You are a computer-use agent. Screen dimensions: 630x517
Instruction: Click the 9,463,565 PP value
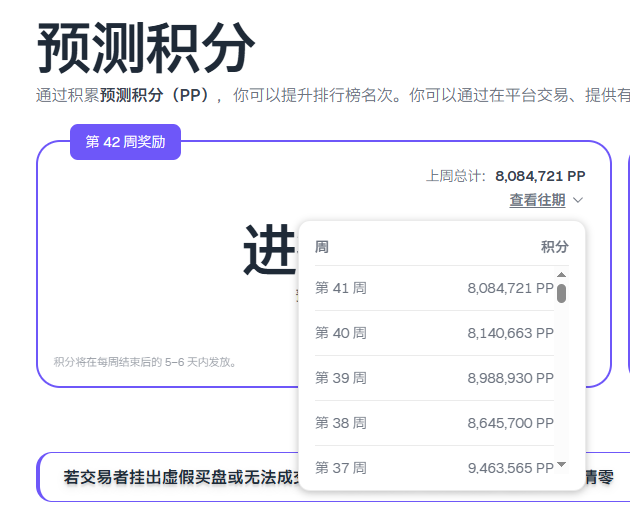511,468
